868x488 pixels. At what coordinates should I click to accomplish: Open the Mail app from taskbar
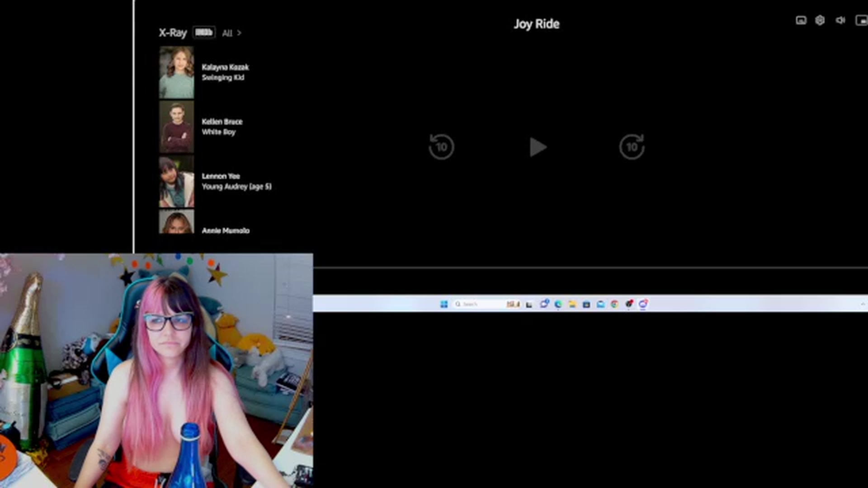point(600,304)
